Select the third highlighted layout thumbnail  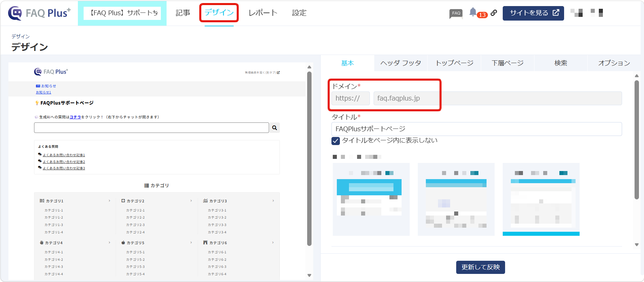point(541,199)
